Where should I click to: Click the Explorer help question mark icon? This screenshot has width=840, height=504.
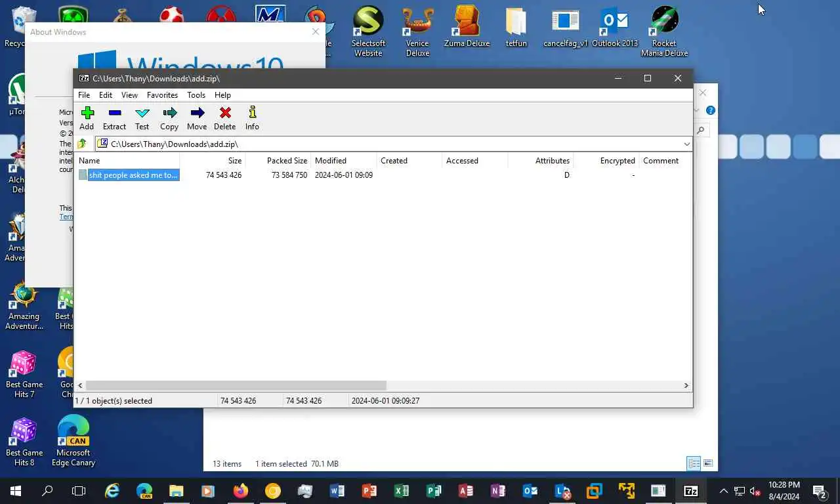click(711, 111)
